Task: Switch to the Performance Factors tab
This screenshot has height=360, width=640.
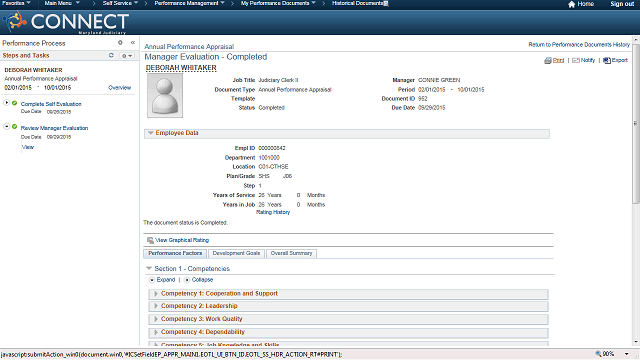Action: tap(175, 253)
